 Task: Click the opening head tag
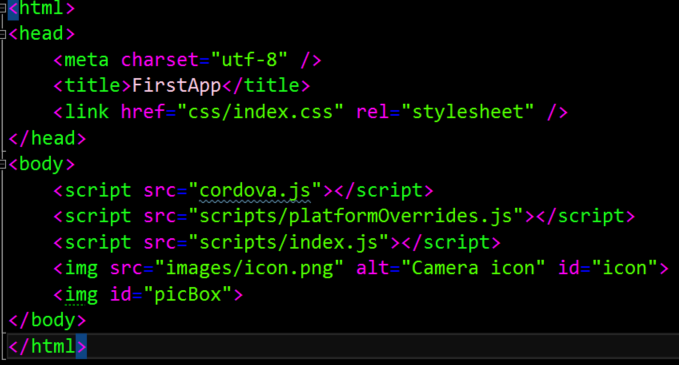42,34
